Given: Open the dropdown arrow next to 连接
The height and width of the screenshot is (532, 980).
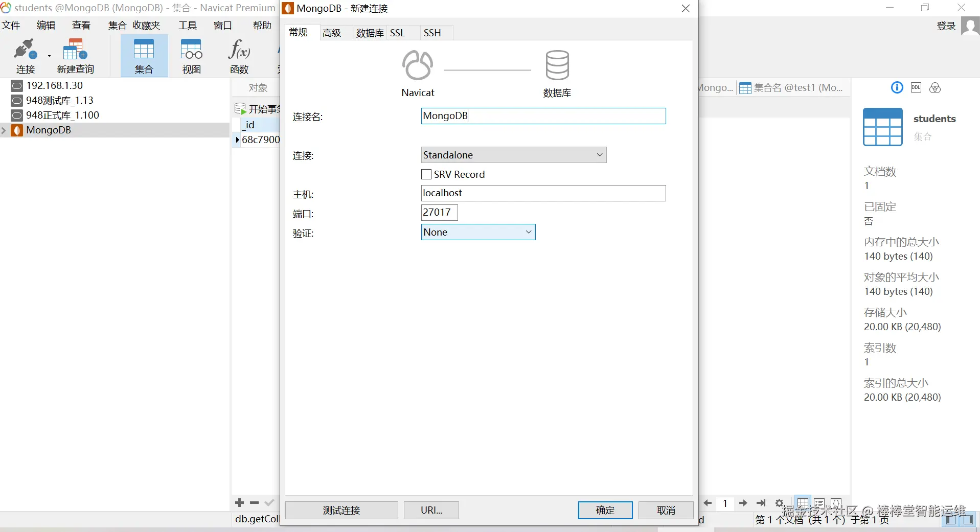Looking at the screenshot, I should 49,56.
